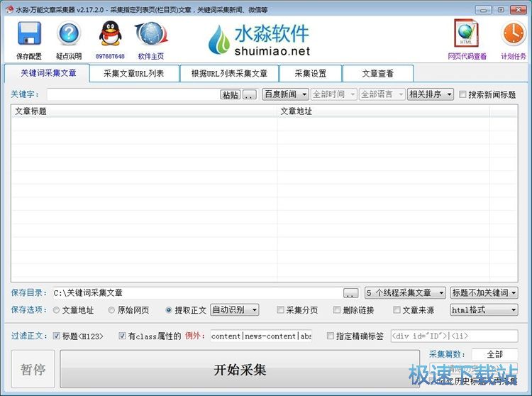This screenshot has width=532, height=396.
Task: Click the 保存目录 path input field
Action: pos(196,292)
